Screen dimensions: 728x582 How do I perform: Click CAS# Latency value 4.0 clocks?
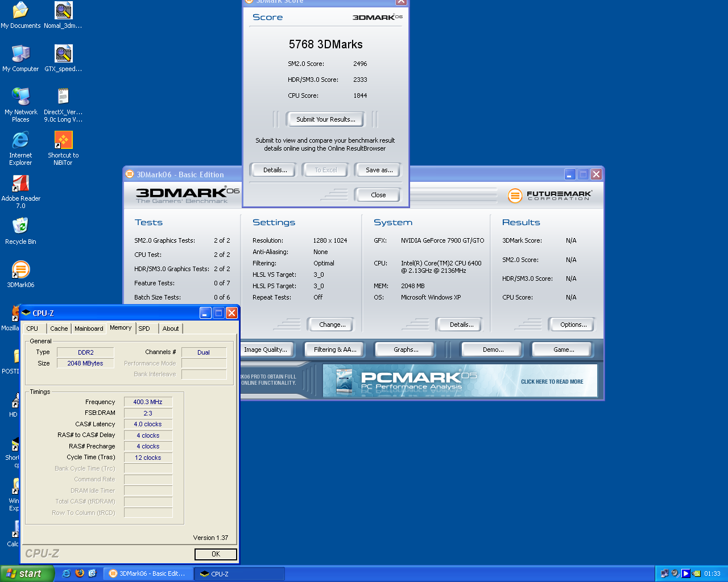point(148,424)
